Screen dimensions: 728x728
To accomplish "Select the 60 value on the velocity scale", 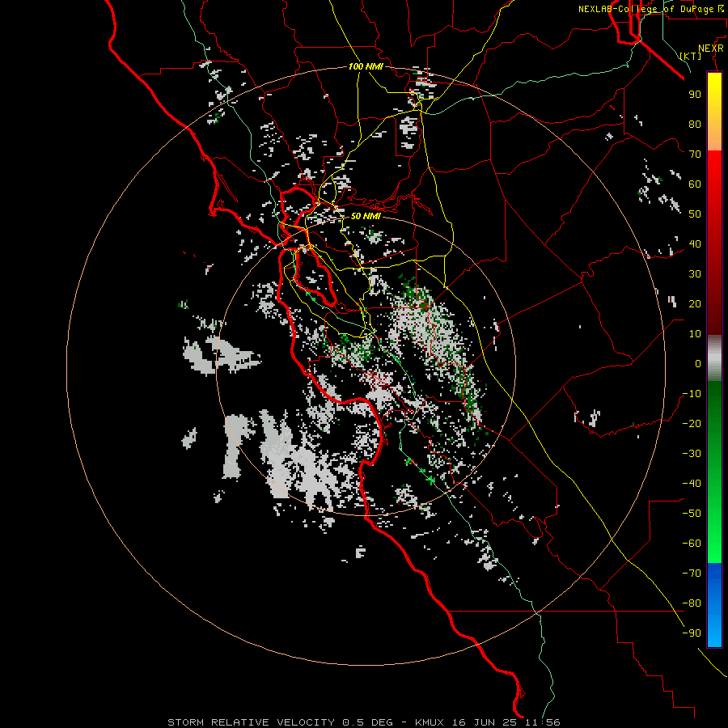I will point(695,184).
